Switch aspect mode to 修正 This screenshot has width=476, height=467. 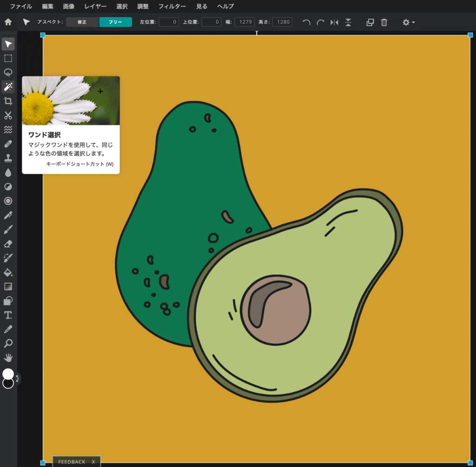pos(82,21)
